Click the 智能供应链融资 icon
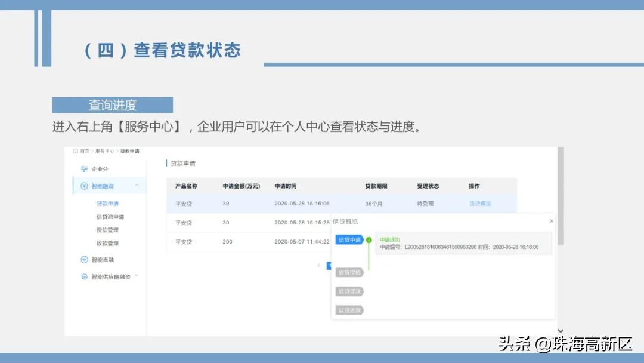644x363 pixels. tap(84, 276)
